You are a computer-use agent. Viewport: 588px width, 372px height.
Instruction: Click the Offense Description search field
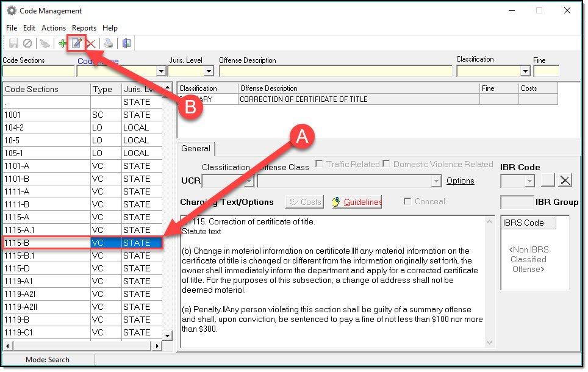pyautogui.click(x=335, y=71)
